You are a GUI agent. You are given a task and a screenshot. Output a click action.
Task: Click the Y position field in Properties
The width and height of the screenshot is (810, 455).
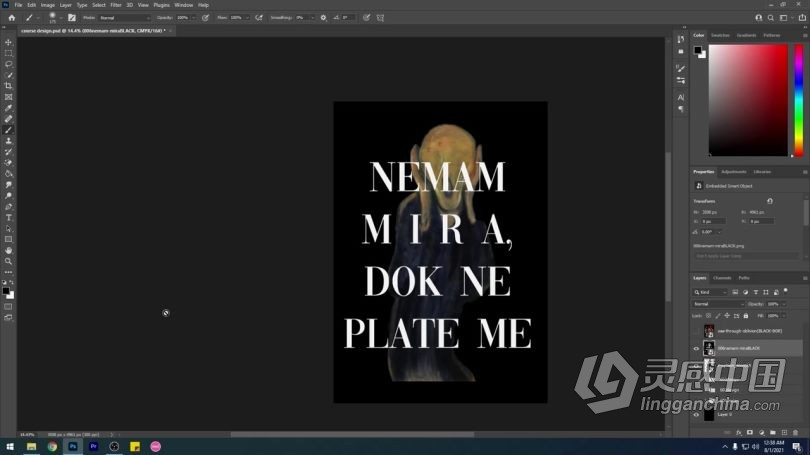(761, 221)
